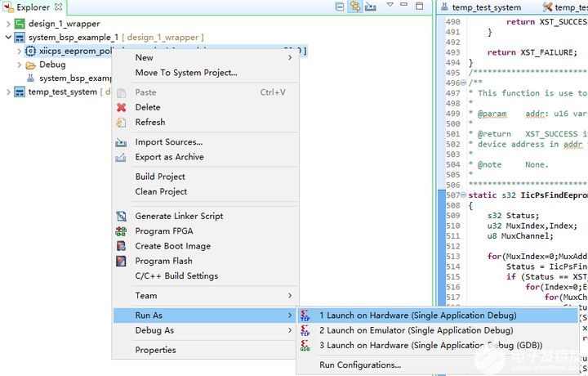The width and height of the screenshot is (588, 376).
Task: Launch on Hardware Single Application Debug
Action: click(x=438, y=316)
